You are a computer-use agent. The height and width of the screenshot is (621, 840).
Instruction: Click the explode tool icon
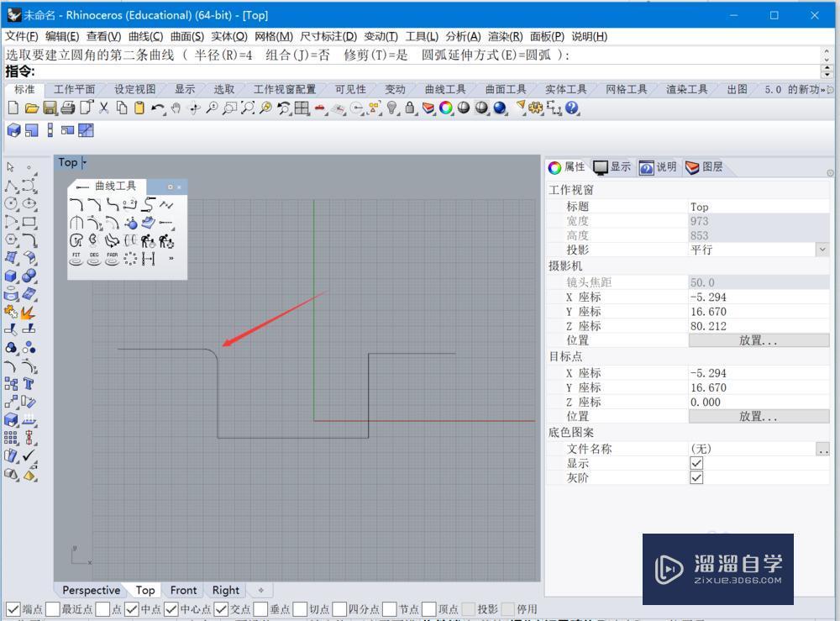pyautogui.click(x=29, y=312)
